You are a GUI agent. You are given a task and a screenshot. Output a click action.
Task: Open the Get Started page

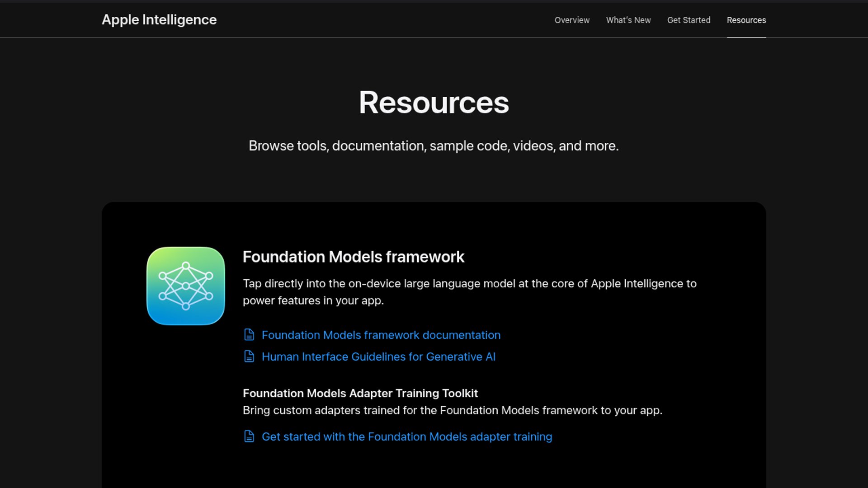point(689,20)
